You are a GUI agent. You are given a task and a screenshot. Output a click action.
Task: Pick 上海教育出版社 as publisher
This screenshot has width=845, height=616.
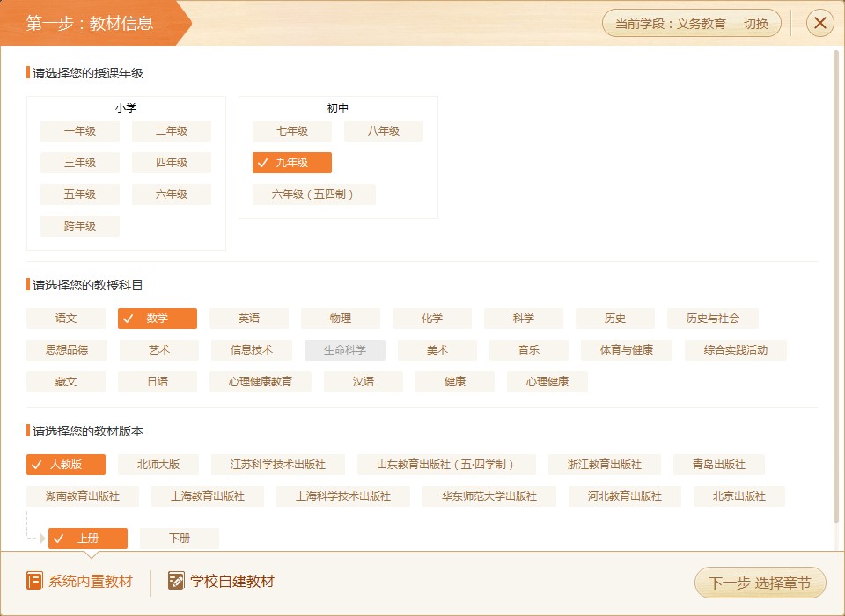pyautogui.click(x=209, y=495)
